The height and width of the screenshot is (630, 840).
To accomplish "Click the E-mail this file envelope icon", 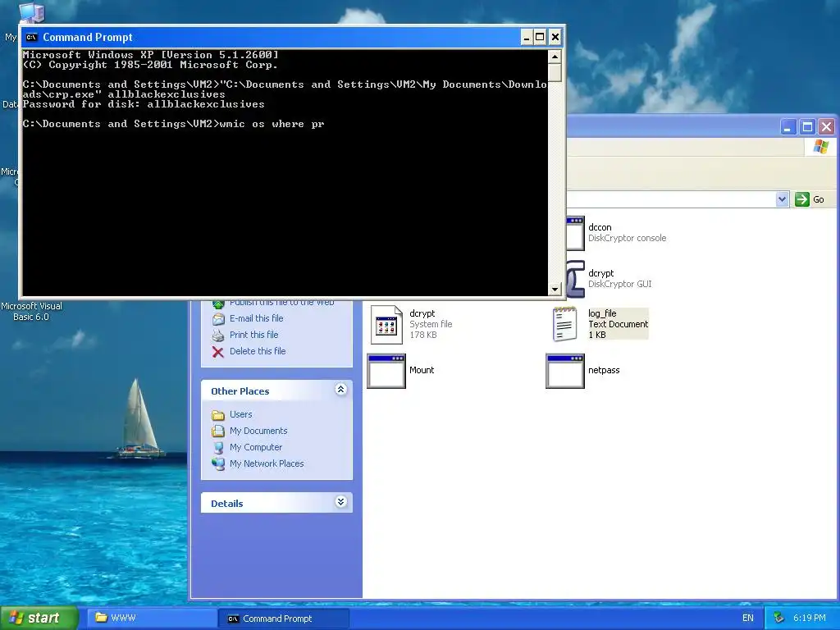I will tap(218, 319).
